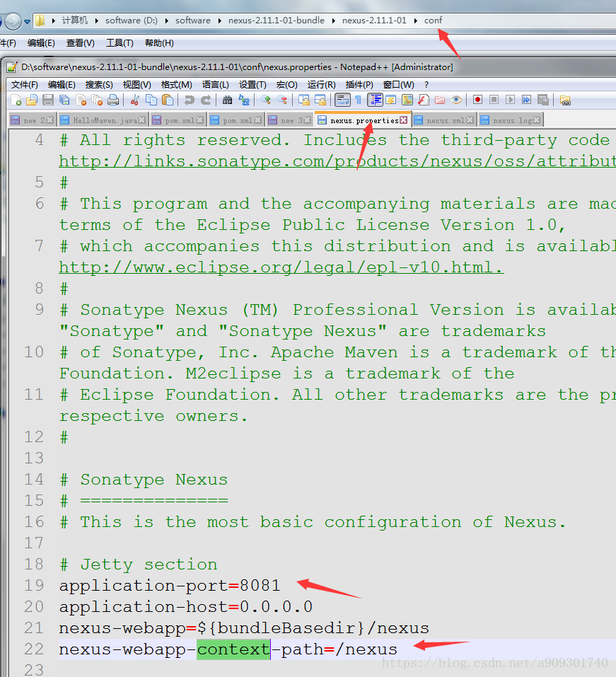Switch to the HelloMaven.java tab
Viewport: 616px width, 677px height.
(104, 120)
